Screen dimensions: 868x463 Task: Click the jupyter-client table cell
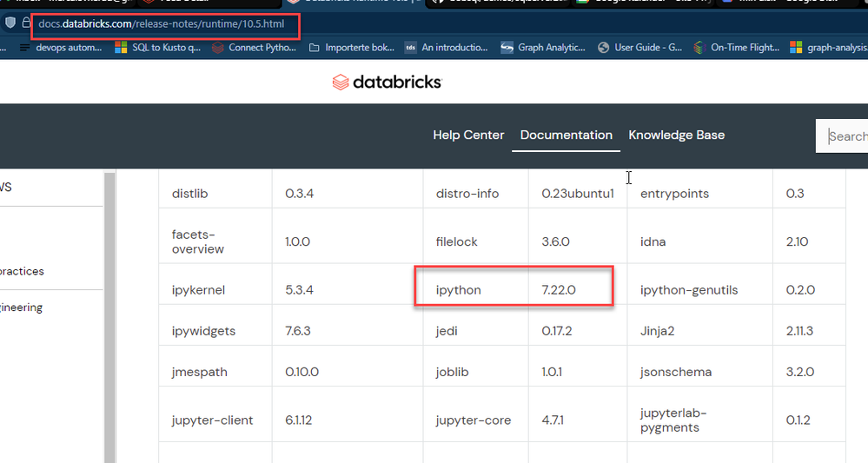(x=212, y=420)
